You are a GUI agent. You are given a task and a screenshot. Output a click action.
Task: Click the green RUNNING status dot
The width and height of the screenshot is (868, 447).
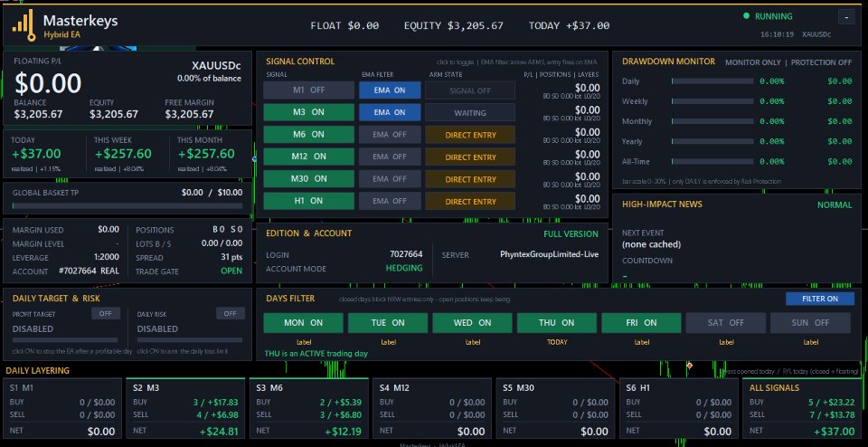(746, 16)
